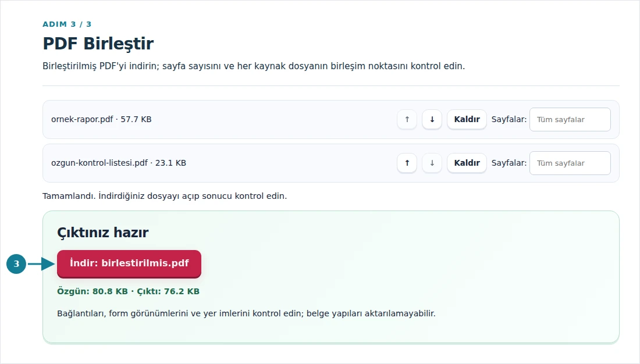Screen dimensions: 640x364
Task: Click Sayfalar label on ornek-rapor.pdf row
Action: click(x=509, y=120)
